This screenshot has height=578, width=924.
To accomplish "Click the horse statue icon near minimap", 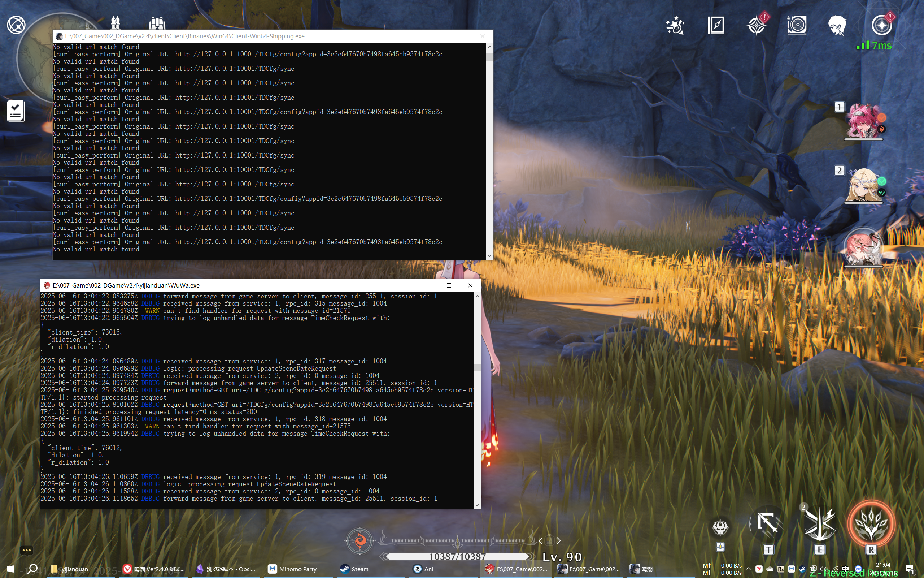I will 115,23.
